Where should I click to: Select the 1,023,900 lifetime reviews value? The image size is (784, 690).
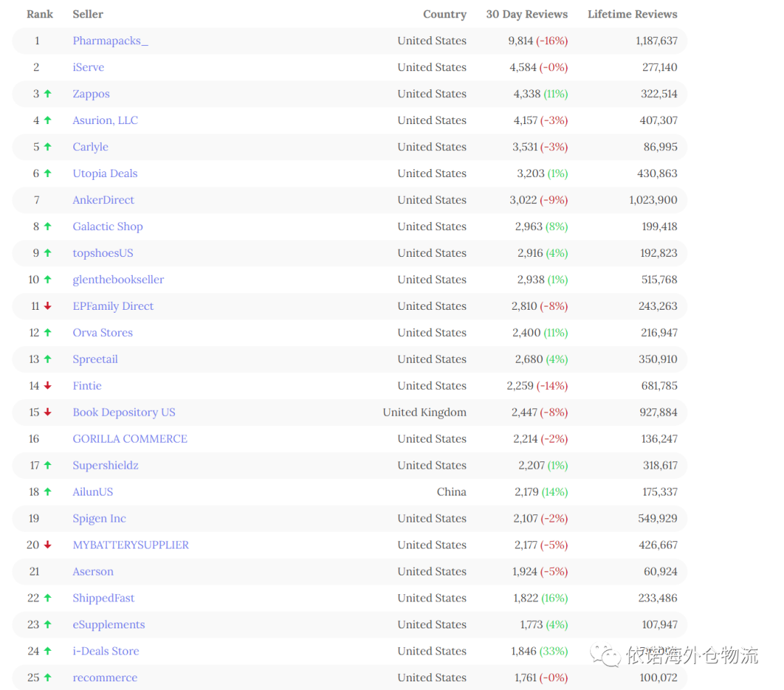tap(653, 200)
